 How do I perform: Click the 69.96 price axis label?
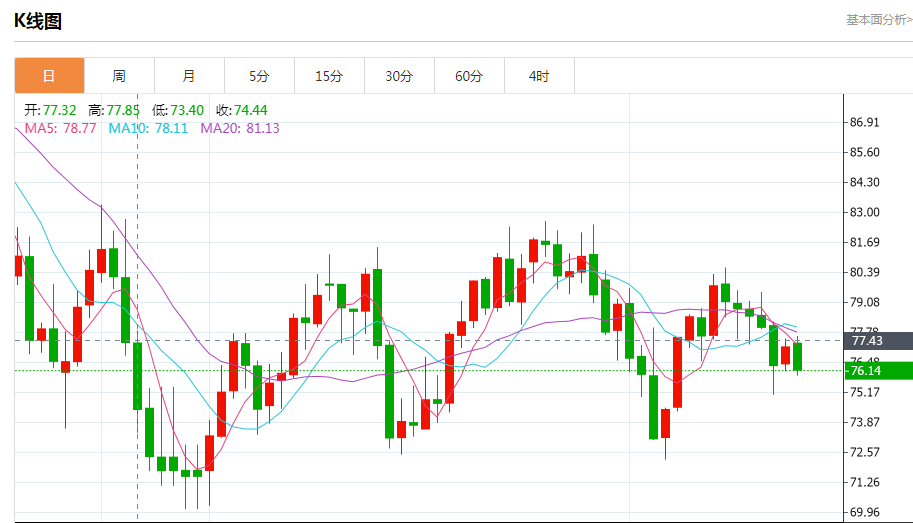click(x=865, y=512)
